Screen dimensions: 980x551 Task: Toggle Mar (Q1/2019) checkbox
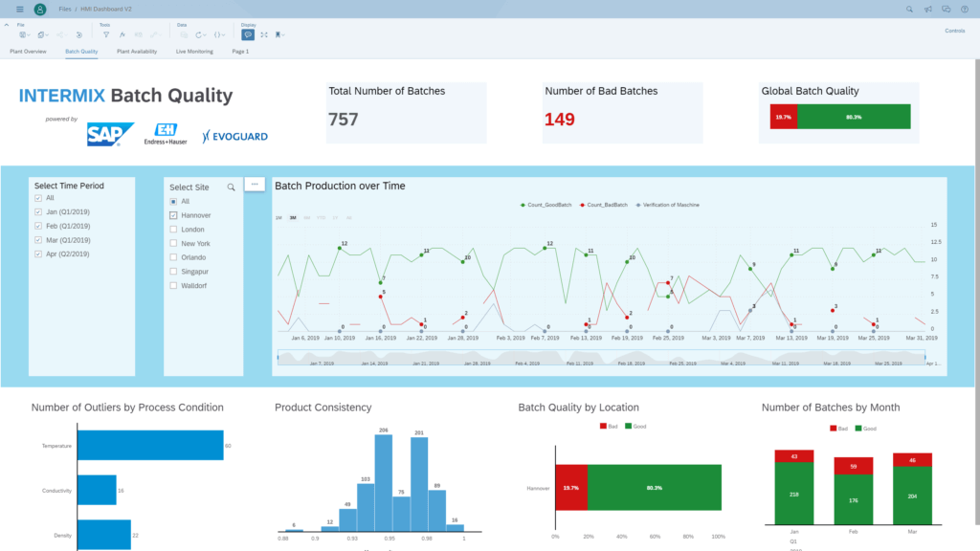click(x=38, y=240)
